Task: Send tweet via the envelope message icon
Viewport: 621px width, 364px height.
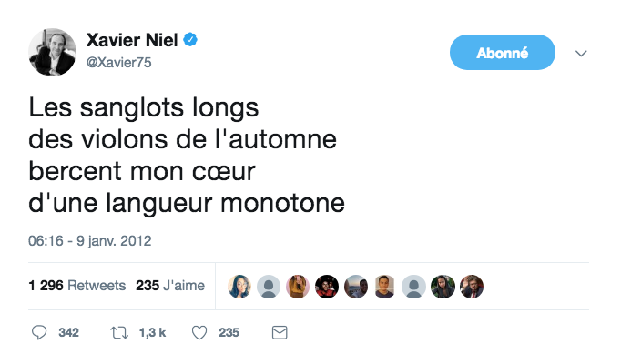Action: (281, 333)
